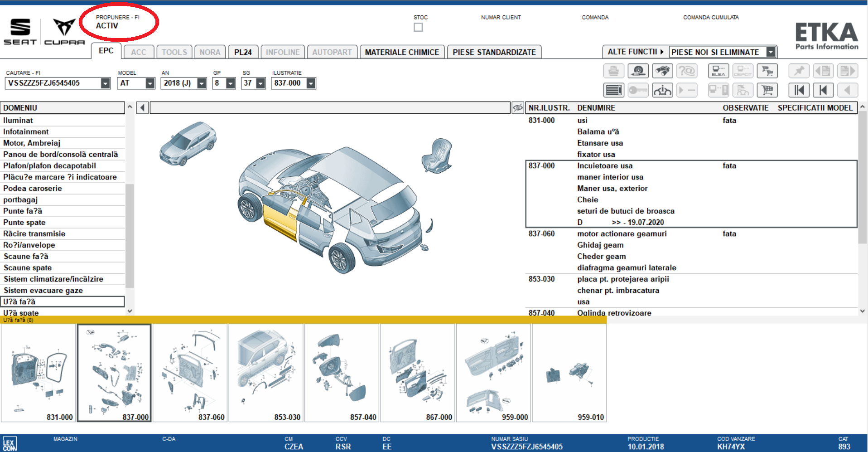This screenshot has height=452, width=868.
Task: Open the vehicle information icon
Action: click(662, 90)
